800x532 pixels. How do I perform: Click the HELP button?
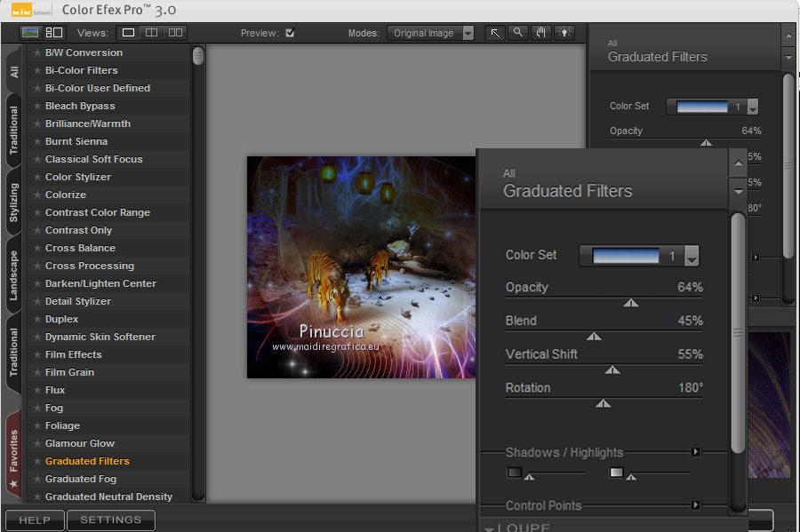[x=35, y=520]
